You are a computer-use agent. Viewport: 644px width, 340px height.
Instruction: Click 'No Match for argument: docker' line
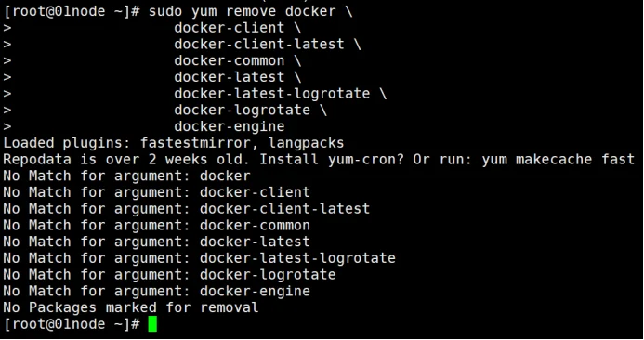coord(127,176)
